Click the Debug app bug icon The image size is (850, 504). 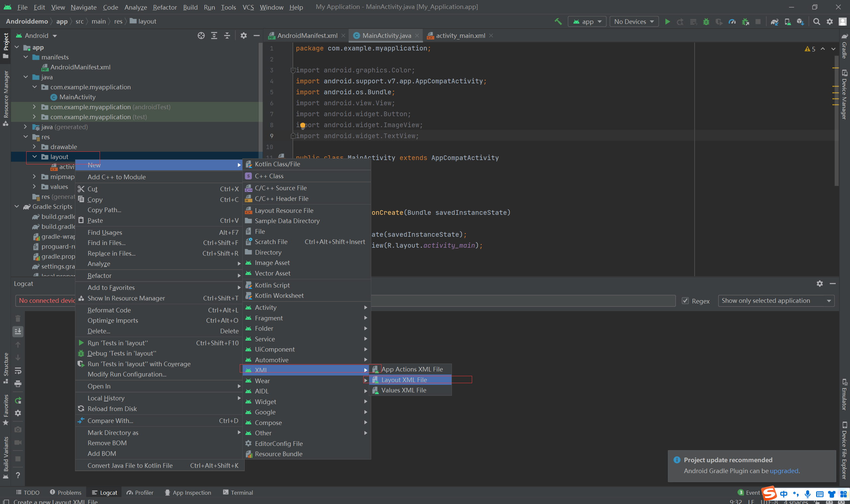click(706, 22)
